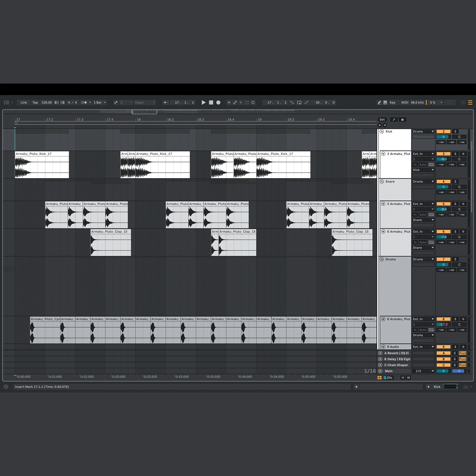Viewport: 476px width, 476px height.
Task: Click the Follow playback arrow icon
Action: point(166,103)
